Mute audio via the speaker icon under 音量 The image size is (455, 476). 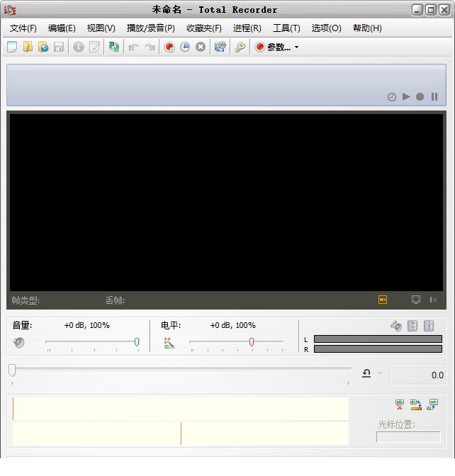point(19,342)
